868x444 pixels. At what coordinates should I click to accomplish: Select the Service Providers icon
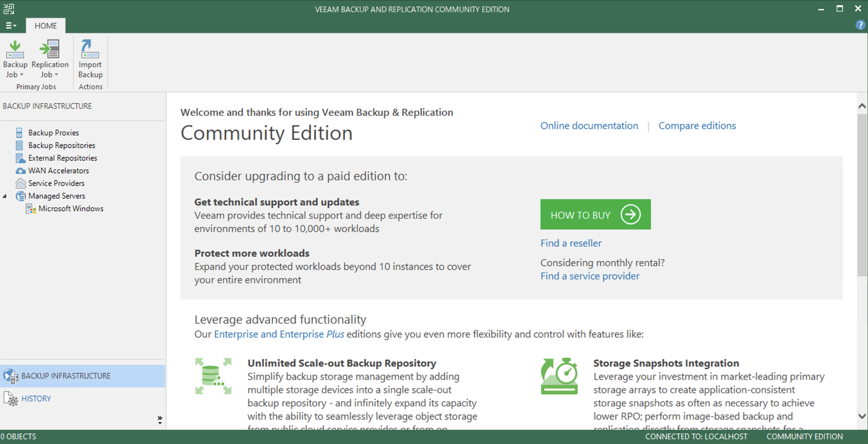20,183
